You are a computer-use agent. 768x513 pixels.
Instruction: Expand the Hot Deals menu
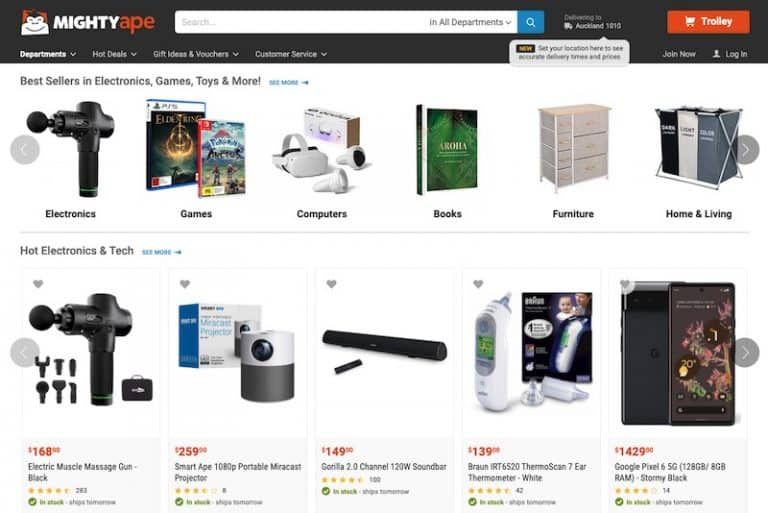point(114,54)
